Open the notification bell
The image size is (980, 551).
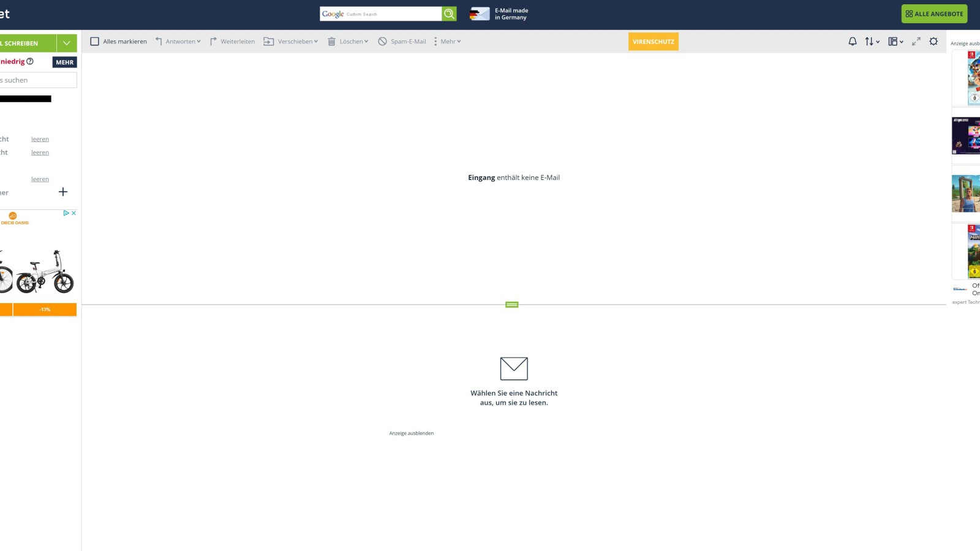pos(852,42)
